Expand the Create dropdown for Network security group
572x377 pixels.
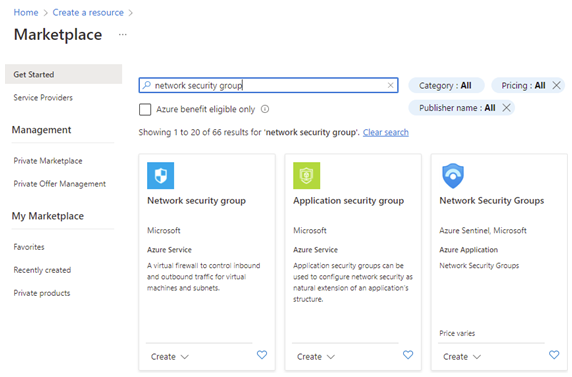[170, 357]
